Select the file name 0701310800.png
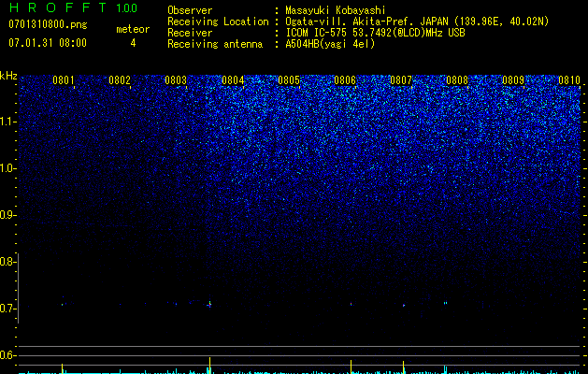 48,24
